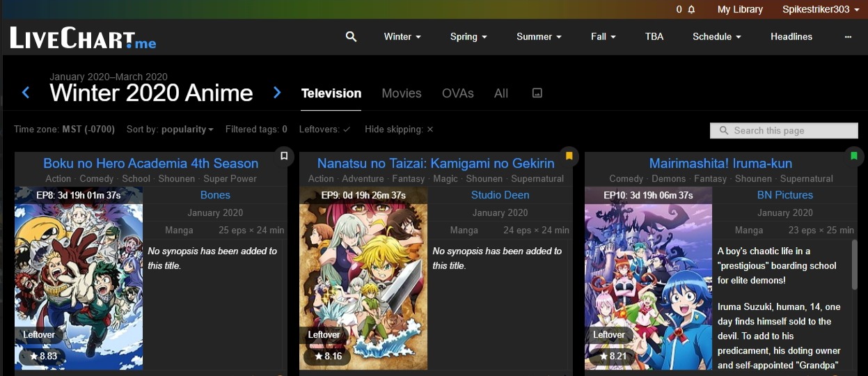Select the Television tab
The image size is (868, 376).
coord(331,93)
